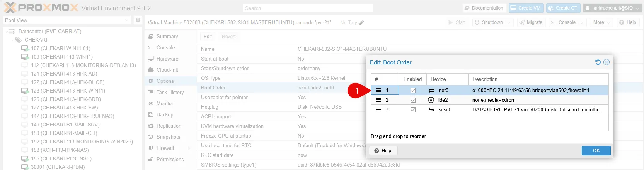Click the drag handle of the ide2 row
This screenshot has width=644, height=170.
pos(378,100)
